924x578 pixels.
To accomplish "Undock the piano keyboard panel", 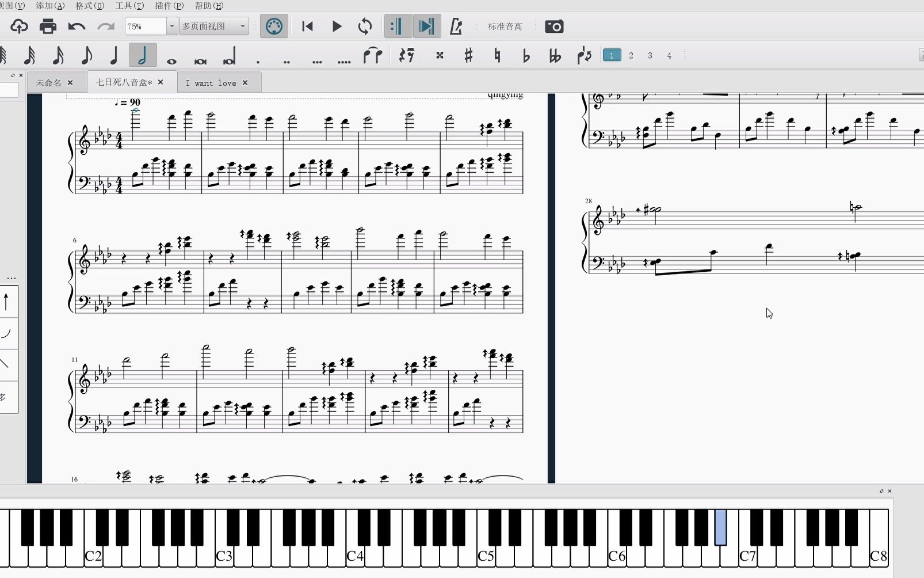I will pos(881,491).
